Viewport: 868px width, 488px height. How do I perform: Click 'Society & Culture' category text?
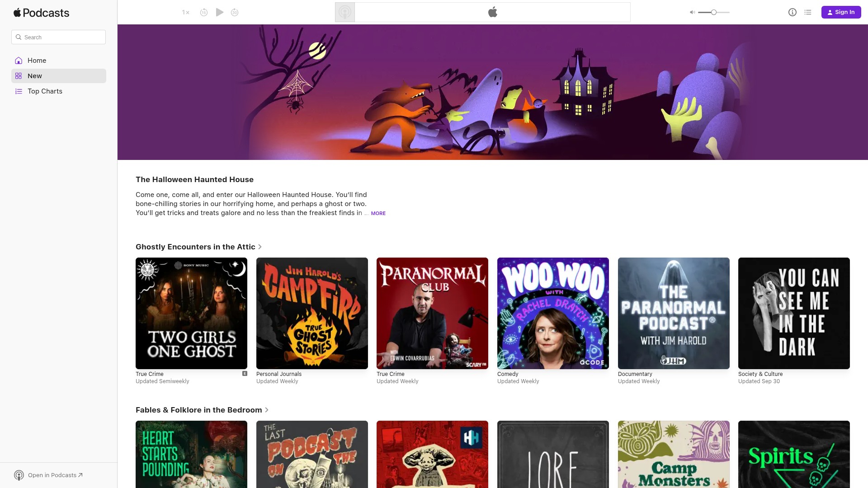[x=760, y=374]
